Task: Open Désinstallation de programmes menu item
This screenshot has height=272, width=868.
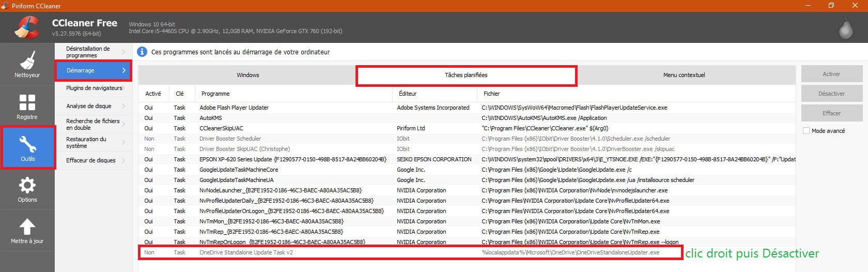Action: tap(94, 52)
